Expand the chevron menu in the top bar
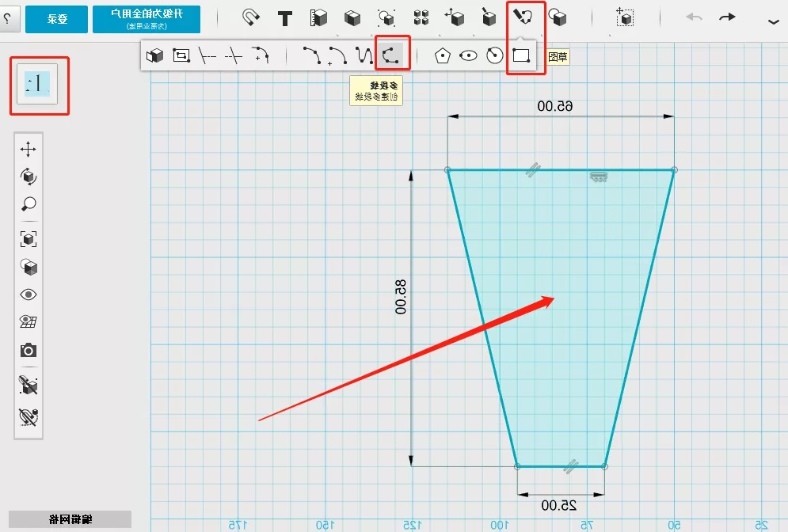Image resolution: width=788 pixels, height=532 pixels. point(774,21)
